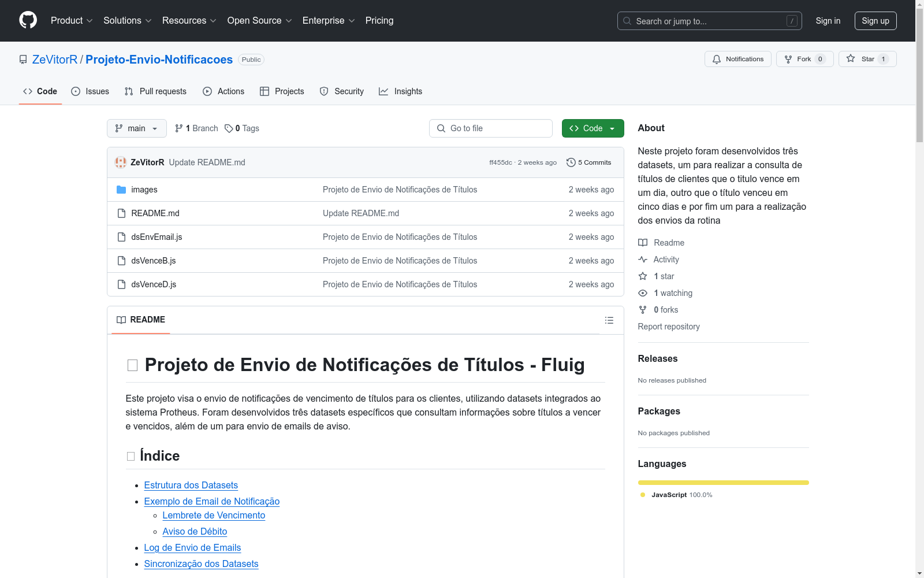The width and height of the screenshot is (924, 578).
Task: Open the Sincronização dos Datasets link
Action: click(201, 564)
